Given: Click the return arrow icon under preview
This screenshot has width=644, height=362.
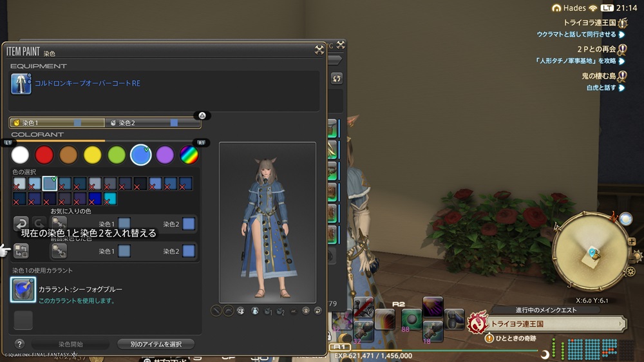Looking at the screenshot, I should click(317, 311).
